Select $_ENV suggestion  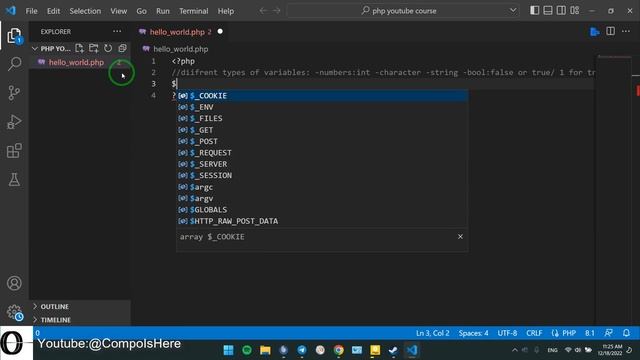(322, 107)
